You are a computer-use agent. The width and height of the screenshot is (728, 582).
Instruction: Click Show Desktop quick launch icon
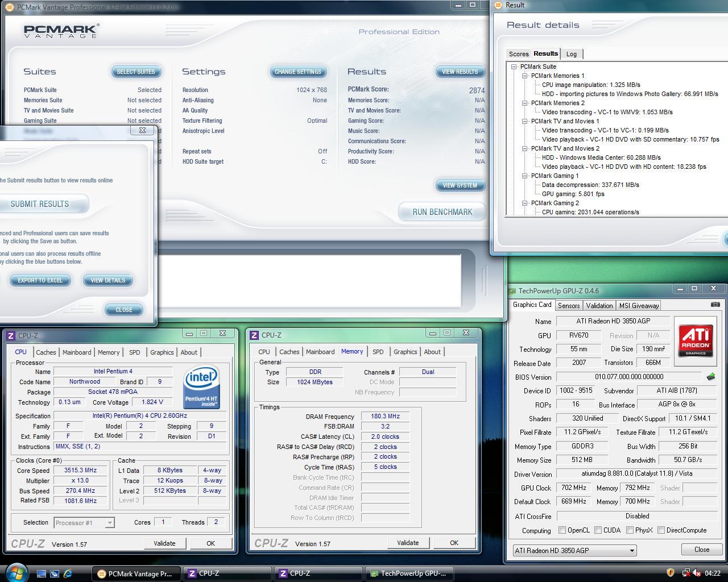tap(41, 573)
